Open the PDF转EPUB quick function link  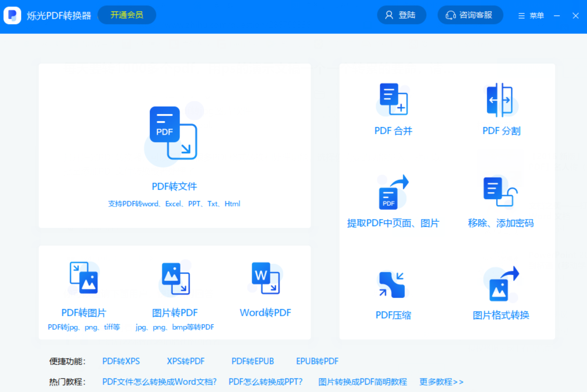pyautogui.click(x=253, y=361)
